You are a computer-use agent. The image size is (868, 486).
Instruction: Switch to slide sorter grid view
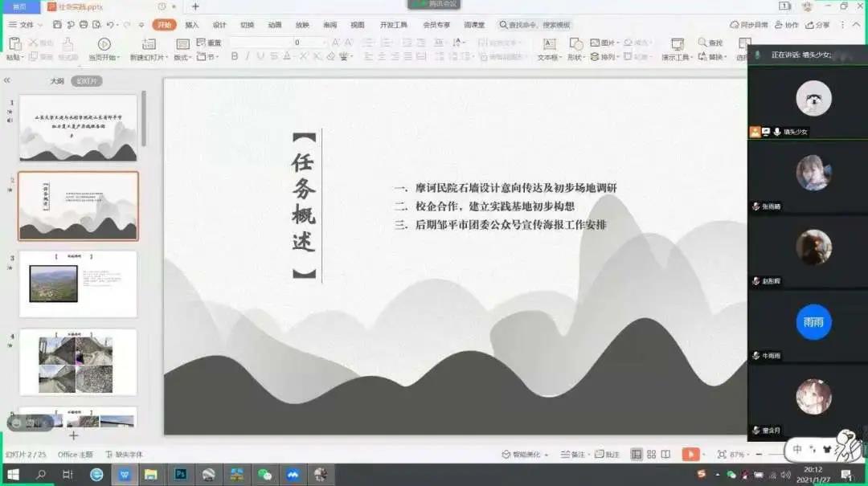tap(652, 455)
